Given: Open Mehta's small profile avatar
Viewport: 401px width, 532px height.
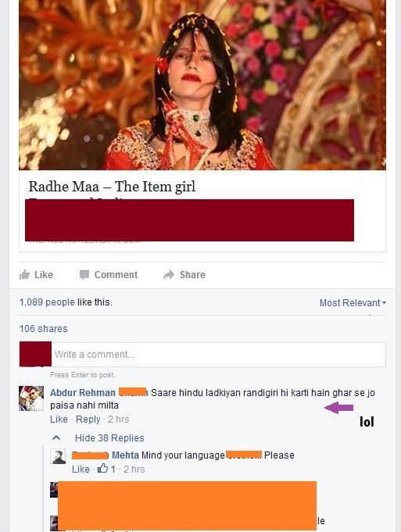Looking at the screenshot, I should [x=58, y=456].
